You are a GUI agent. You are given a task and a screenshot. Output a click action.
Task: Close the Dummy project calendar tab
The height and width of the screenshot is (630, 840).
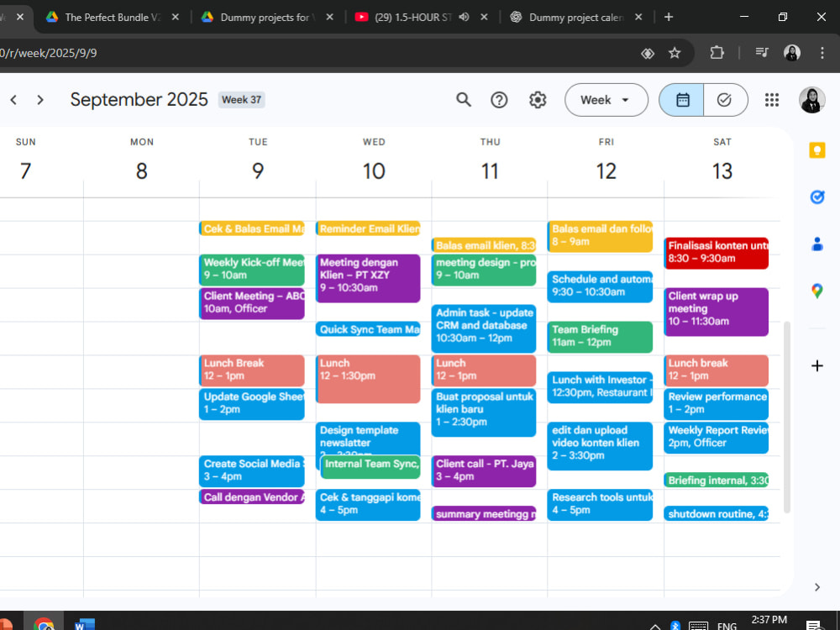point(638,17)
